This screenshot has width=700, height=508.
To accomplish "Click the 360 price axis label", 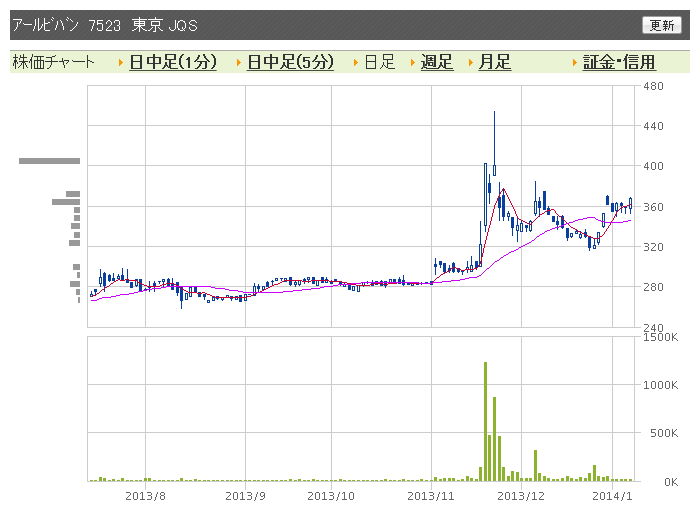I will pos(653,207).
